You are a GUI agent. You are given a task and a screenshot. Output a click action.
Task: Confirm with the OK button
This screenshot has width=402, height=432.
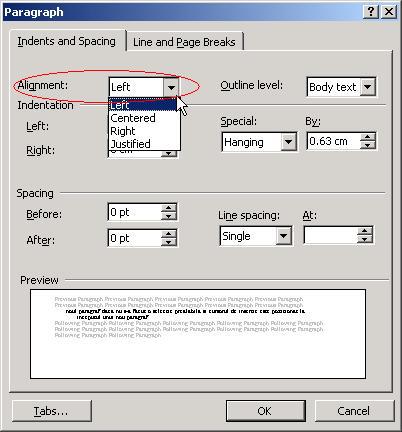(x=266, y=411)
